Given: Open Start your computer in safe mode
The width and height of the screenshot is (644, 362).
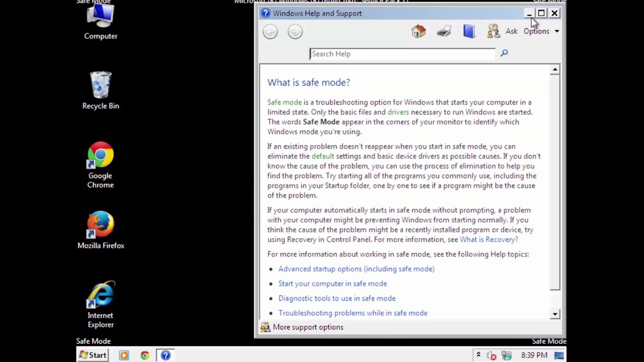Looking at the screenshot, I should tap(333, 284).
